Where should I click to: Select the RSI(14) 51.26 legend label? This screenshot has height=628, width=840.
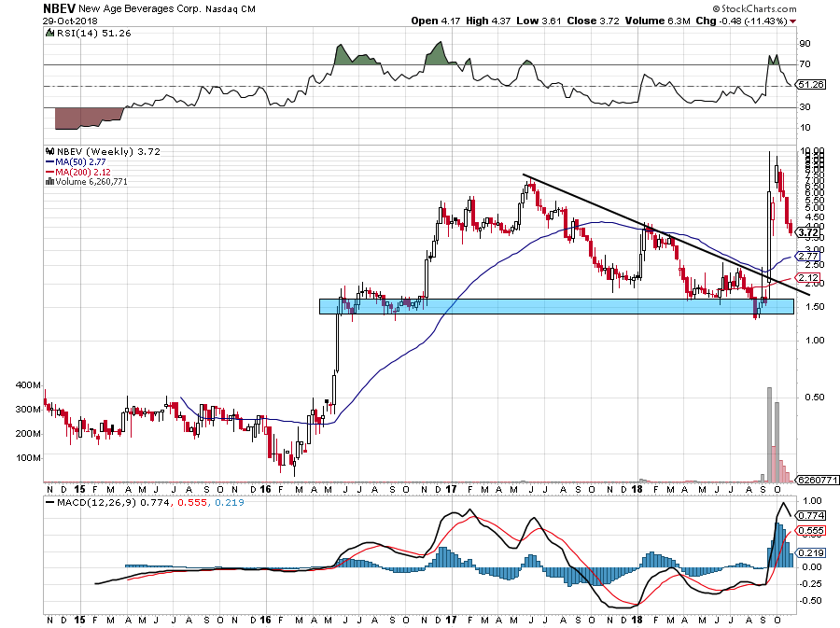click(93, 34)
